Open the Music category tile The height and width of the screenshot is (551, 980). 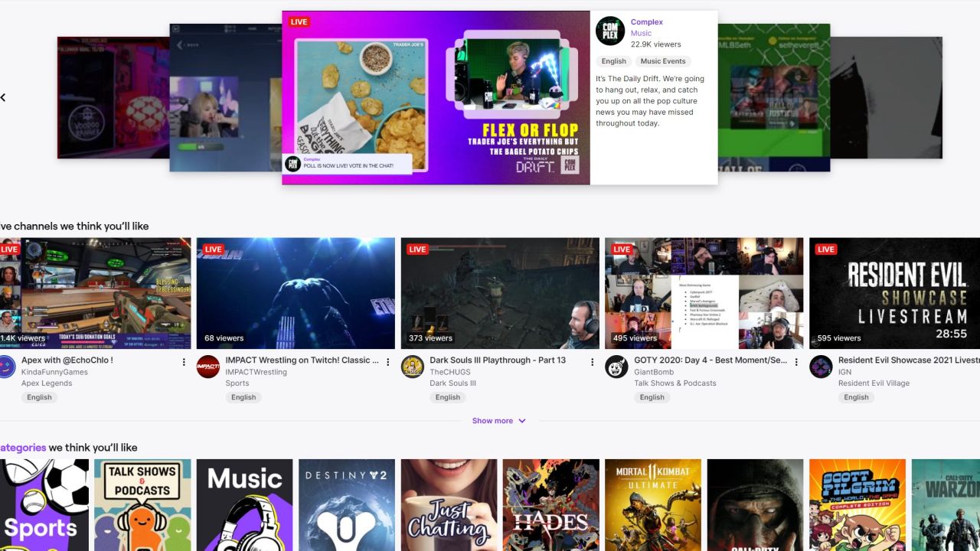245,505
